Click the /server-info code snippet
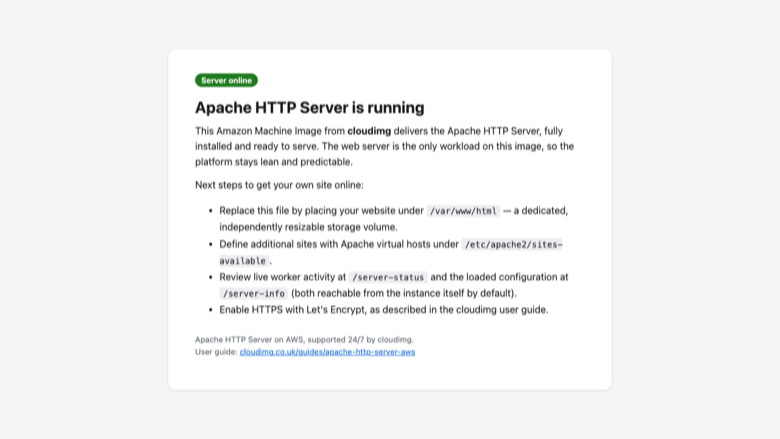The width and height of the screenshot is (780, 439). click(254, 293)
